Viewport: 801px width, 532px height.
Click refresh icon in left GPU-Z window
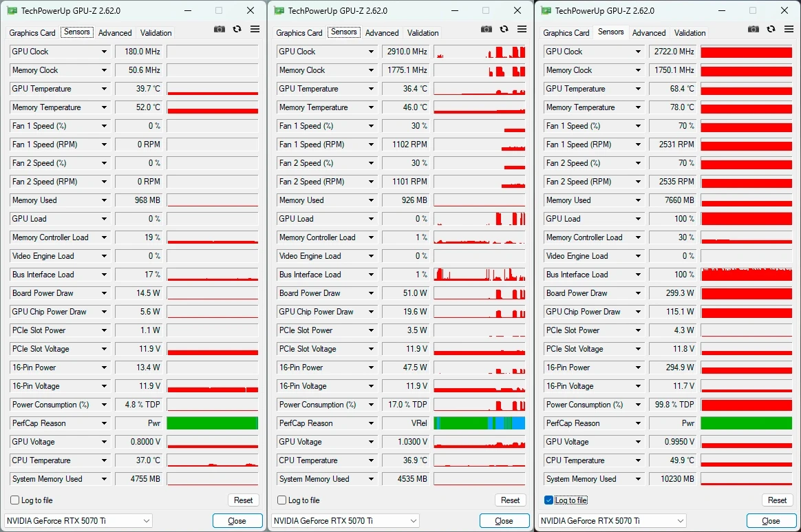(x=237, y=29)
